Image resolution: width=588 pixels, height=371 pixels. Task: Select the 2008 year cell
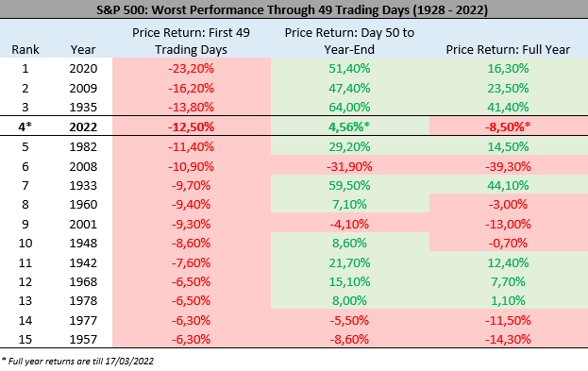click(83, 166)
